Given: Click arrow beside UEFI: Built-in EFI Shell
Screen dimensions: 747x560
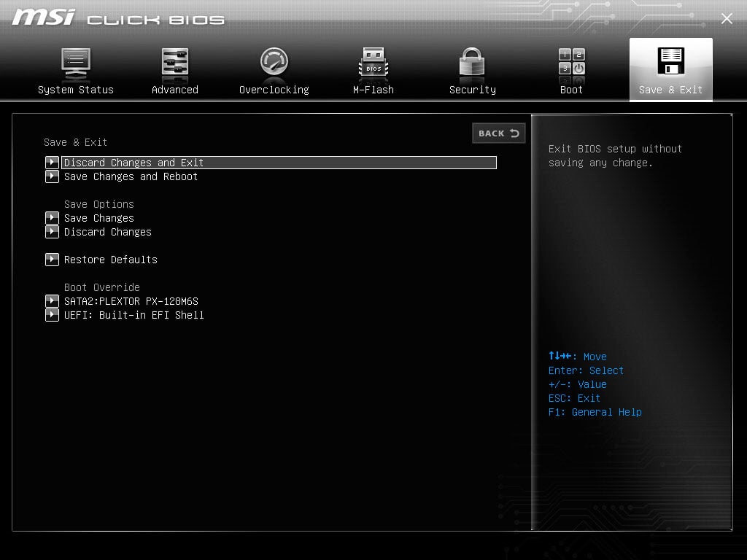Looking at the screenshot, I should pos(52,315).
